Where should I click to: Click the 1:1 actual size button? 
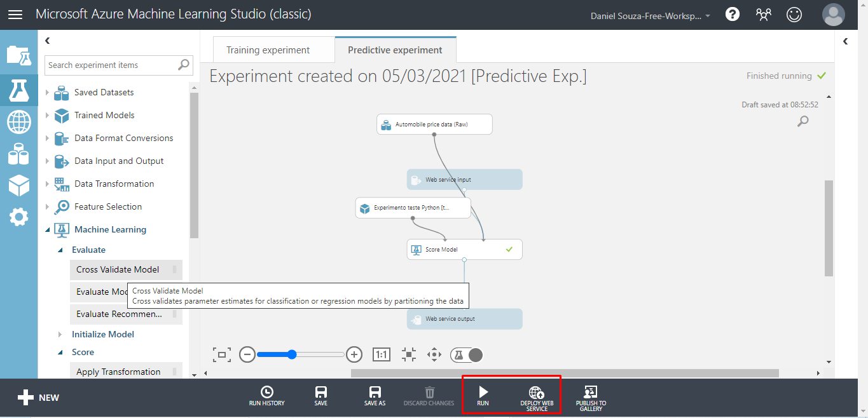point(381,354)
